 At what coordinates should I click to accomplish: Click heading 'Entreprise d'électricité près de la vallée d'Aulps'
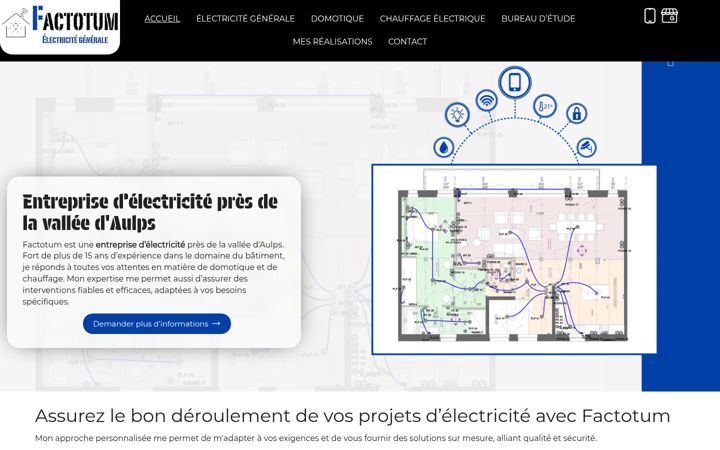tap(150, 212)
